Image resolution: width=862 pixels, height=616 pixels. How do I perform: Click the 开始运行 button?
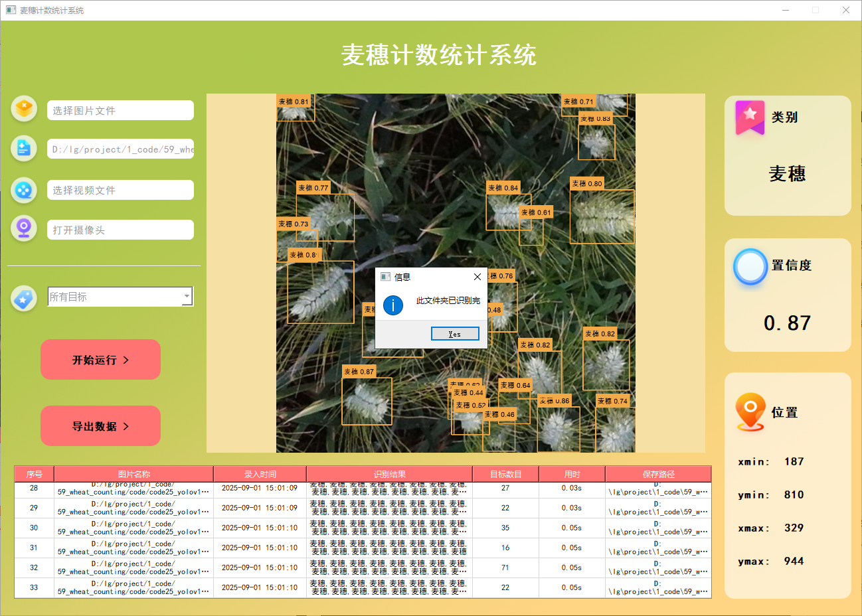(x=100, y=360)
